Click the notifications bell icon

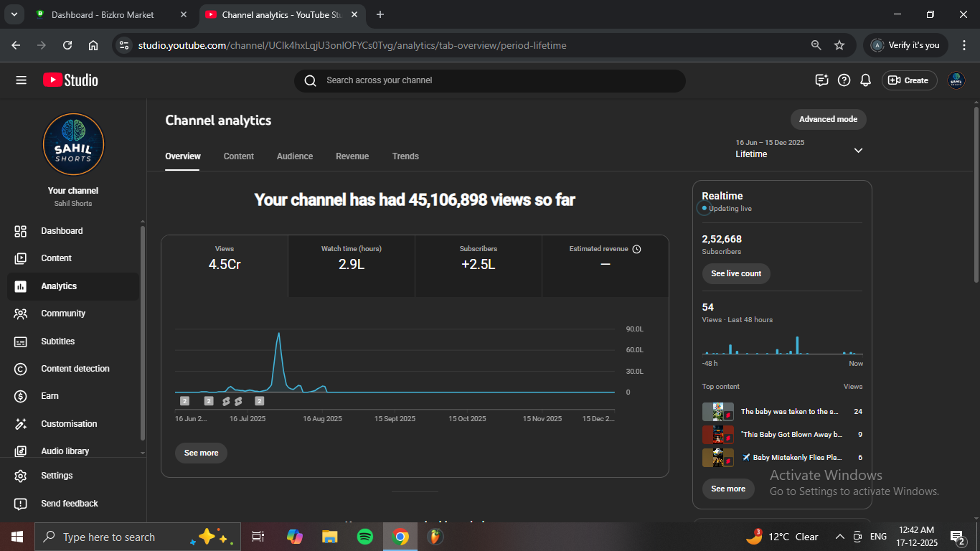(x=866, y=80)
